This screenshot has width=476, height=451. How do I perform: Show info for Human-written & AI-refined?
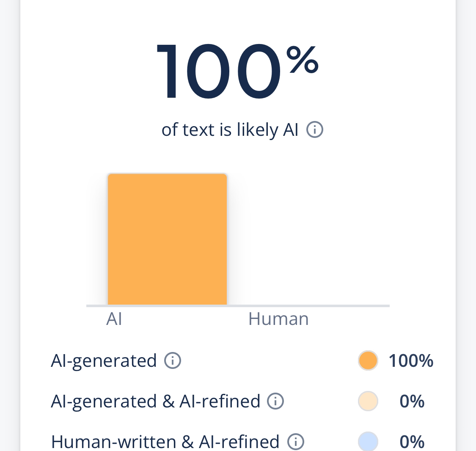[x=296, y=442]
